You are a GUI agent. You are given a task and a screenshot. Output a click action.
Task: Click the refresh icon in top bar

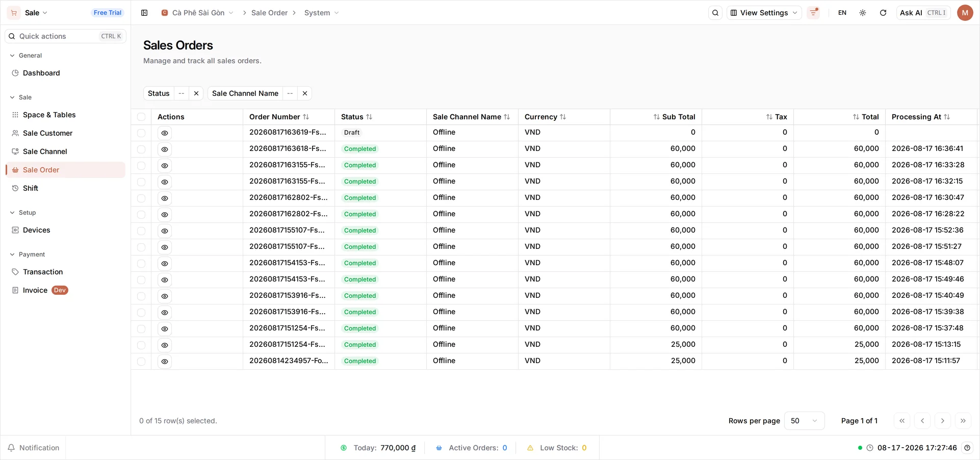[883, 13]
